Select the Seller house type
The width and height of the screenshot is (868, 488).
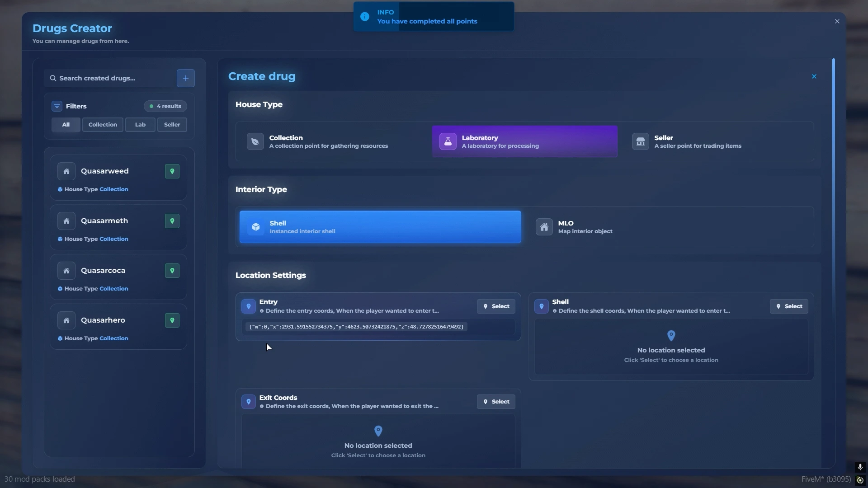click(x=718, y=141)
